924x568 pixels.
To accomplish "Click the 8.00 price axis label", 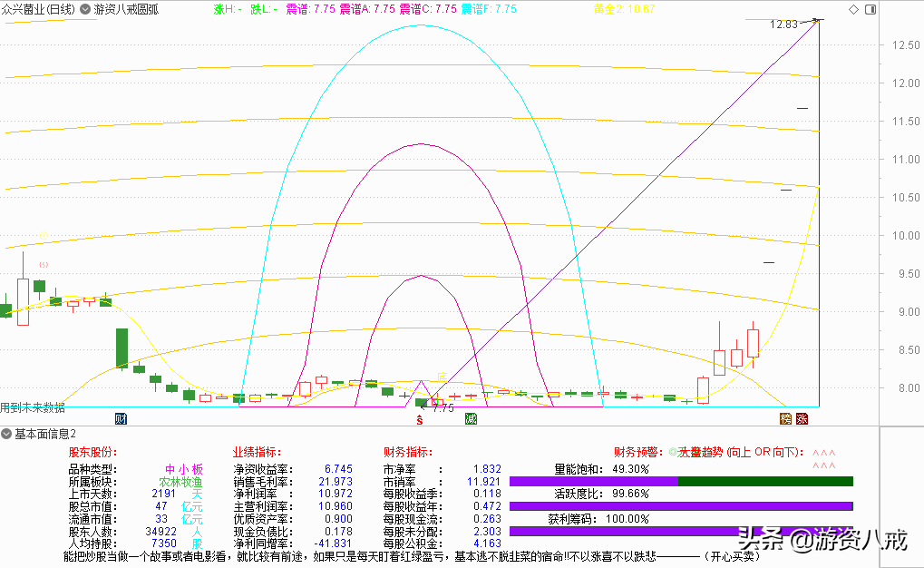I will click(x=909, y=388).
